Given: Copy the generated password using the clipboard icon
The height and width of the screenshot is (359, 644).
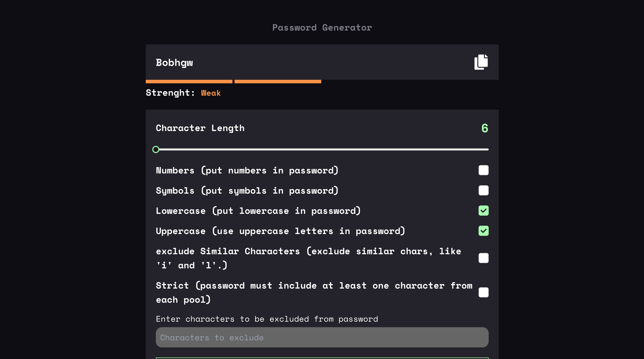Looking at the screenshot, I should pos(481,62).
